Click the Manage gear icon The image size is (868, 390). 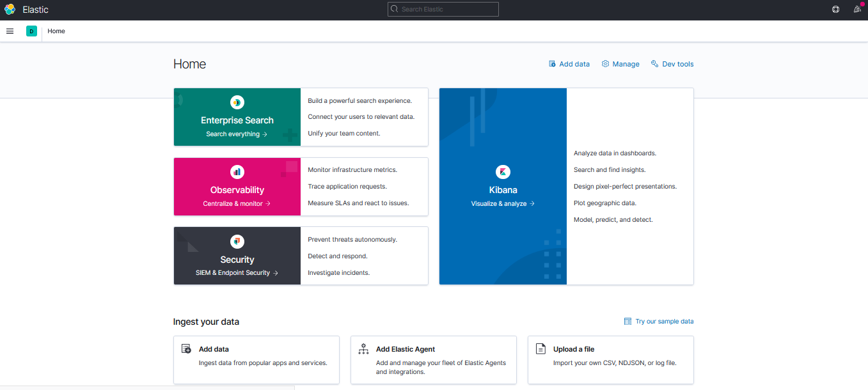pos(605,64)
